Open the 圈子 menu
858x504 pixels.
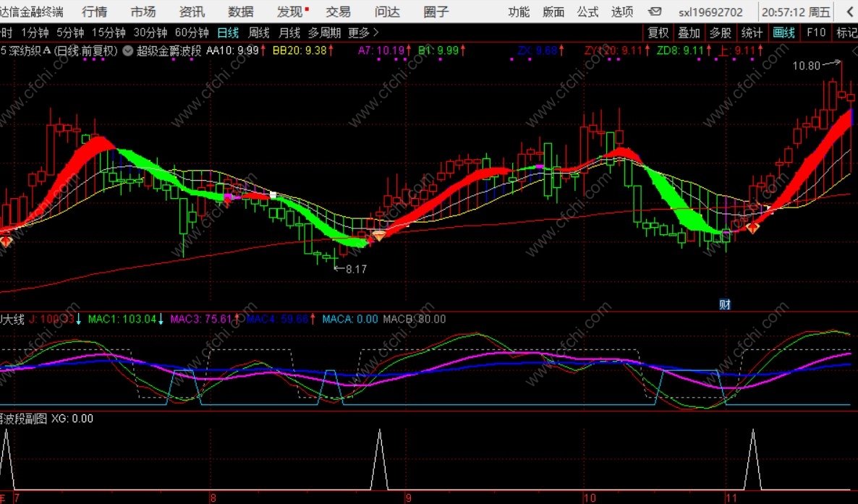tap(436, 12)
